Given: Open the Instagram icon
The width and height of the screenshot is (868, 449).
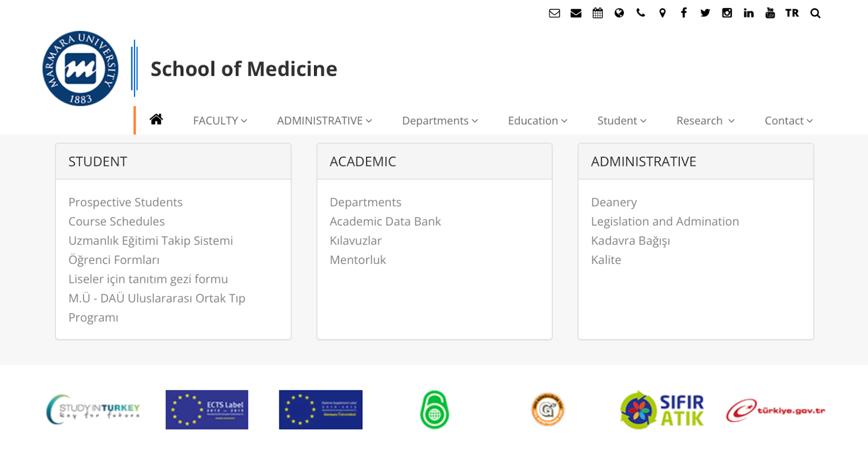Looking at the screenshot, I should 727,13.
